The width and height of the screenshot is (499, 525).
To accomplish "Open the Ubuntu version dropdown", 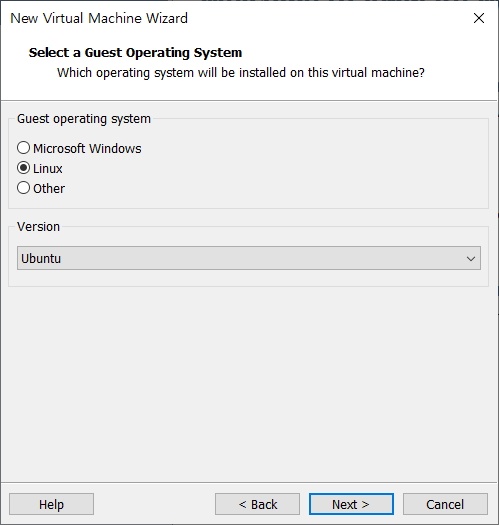I will click(249, 258).
